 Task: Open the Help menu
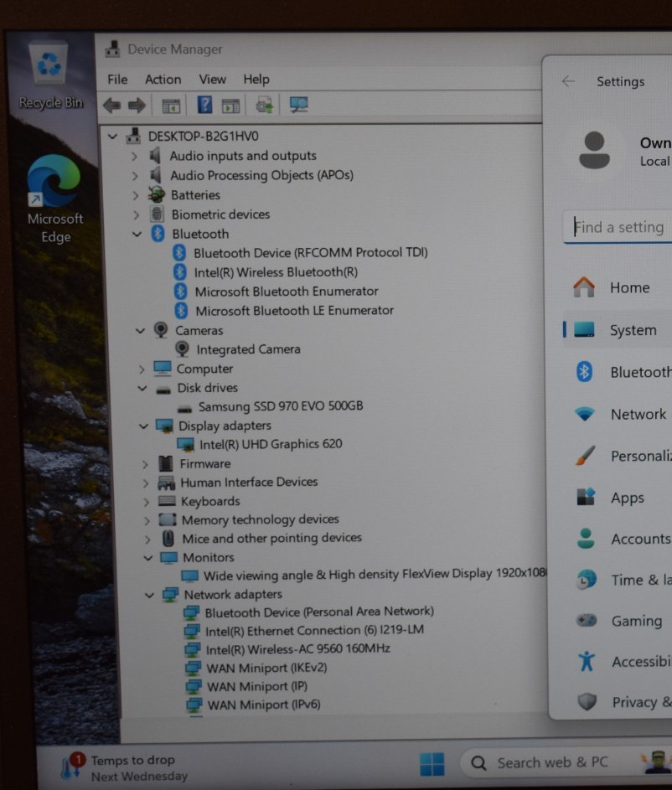coord(256,79)
